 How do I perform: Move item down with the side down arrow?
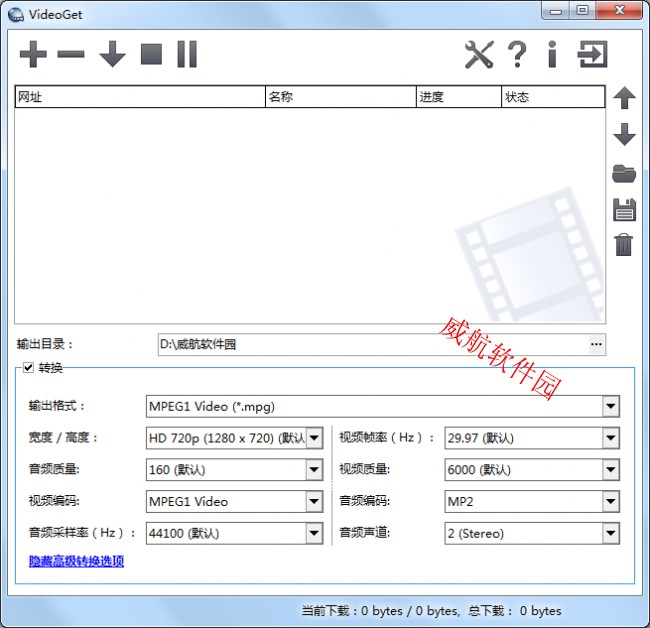click(624, 134)
